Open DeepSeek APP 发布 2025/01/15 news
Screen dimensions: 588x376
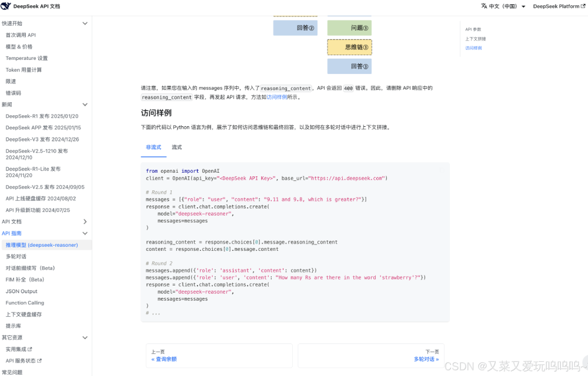[x=43, y=127]
